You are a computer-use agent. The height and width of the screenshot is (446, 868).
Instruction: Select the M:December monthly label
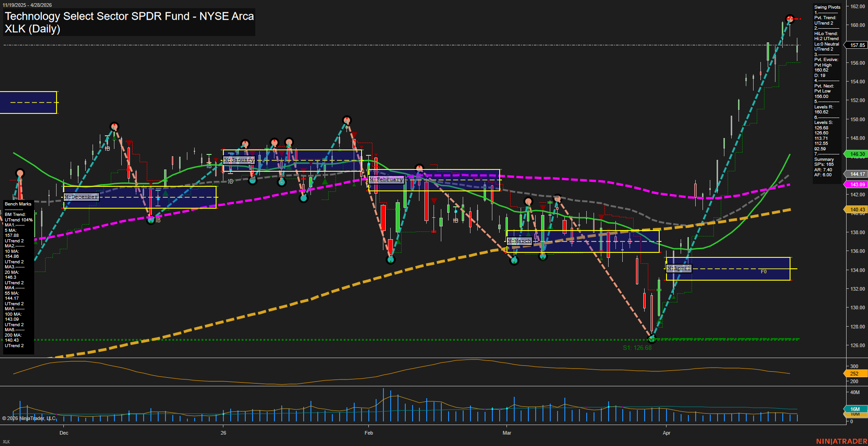[x=81, y=197]
